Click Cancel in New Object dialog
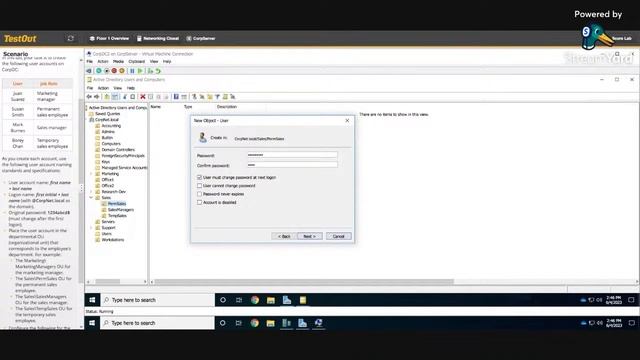 pos(338,236)
